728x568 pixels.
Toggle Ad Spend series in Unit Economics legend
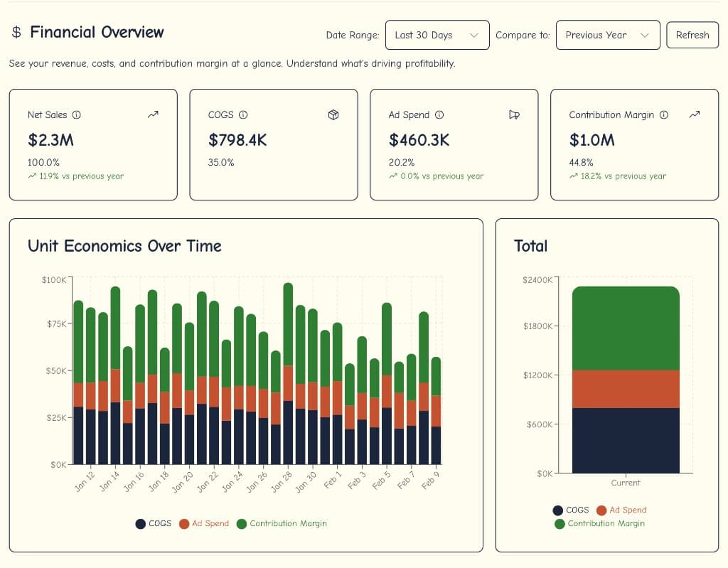204,523
